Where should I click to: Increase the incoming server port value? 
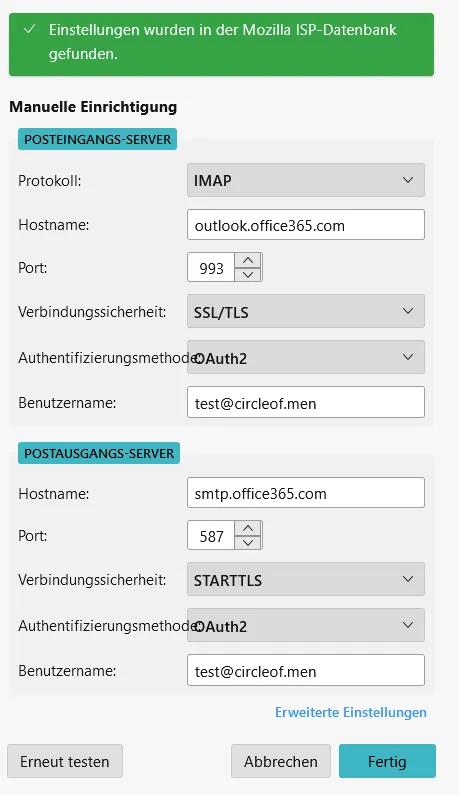point(248,260)
